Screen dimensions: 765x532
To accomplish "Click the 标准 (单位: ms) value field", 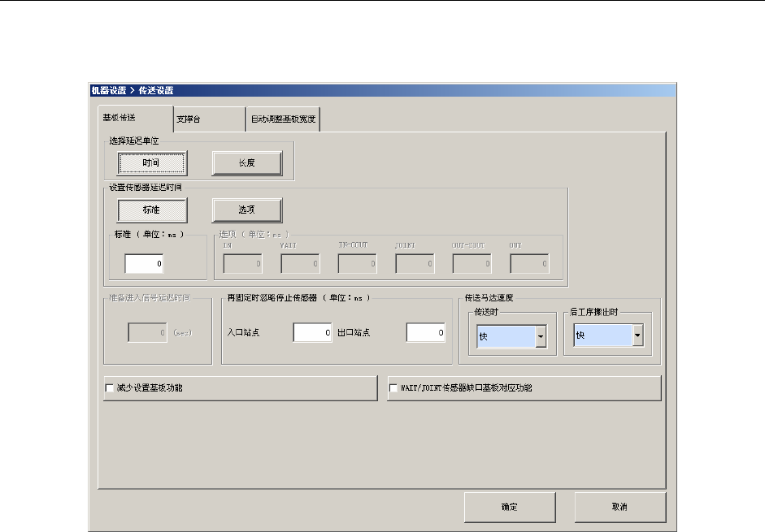I will (x=144, y=263).
